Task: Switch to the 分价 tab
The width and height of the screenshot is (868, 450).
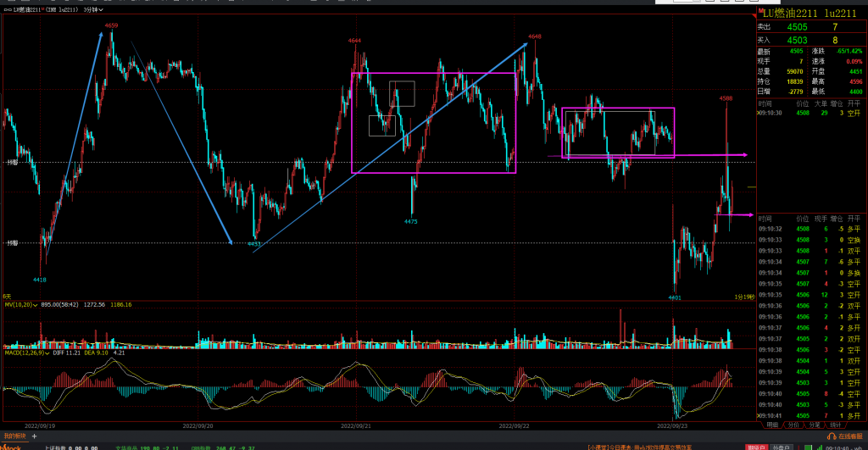Action: (793, 425)
